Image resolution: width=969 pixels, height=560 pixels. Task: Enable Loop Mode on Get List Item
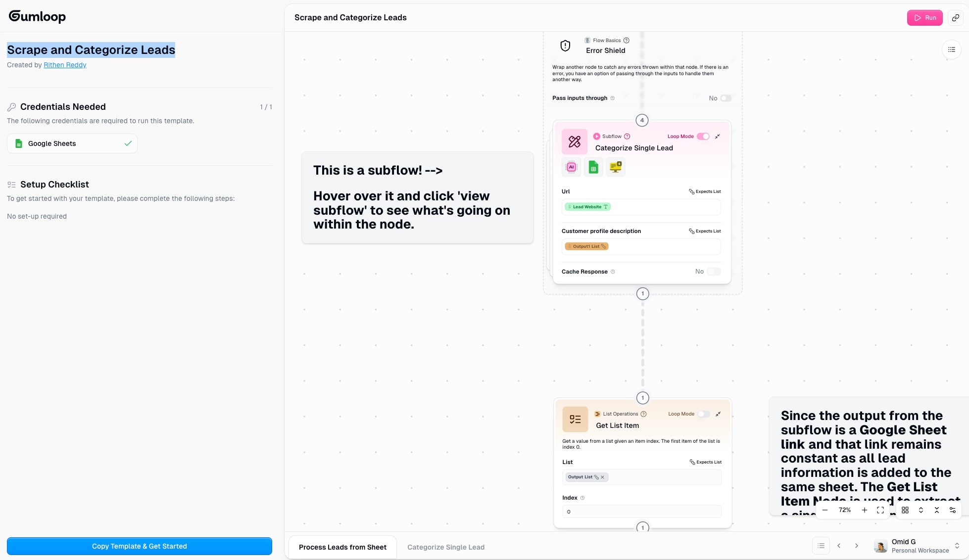704,414
